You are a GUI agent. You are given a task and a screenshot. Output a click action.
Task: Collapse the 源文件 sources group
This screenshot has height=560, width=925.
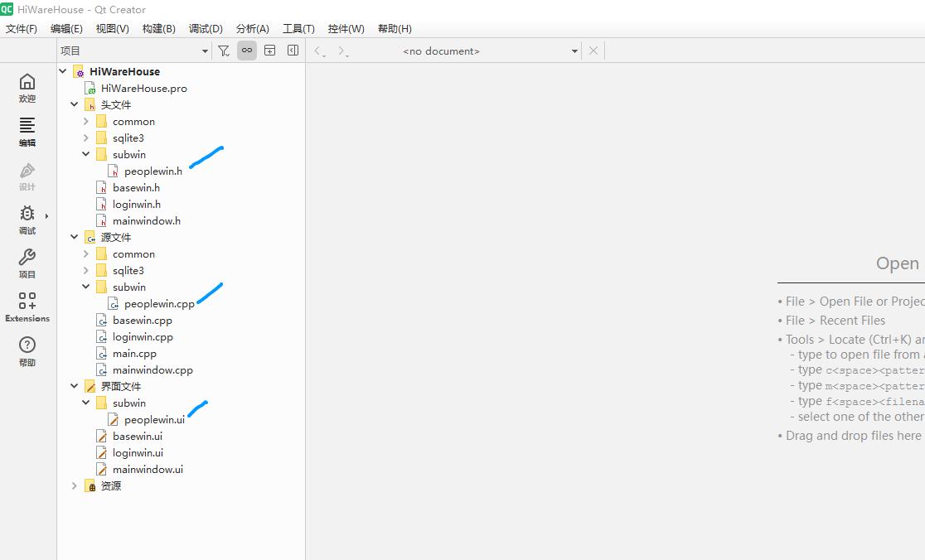75,237
